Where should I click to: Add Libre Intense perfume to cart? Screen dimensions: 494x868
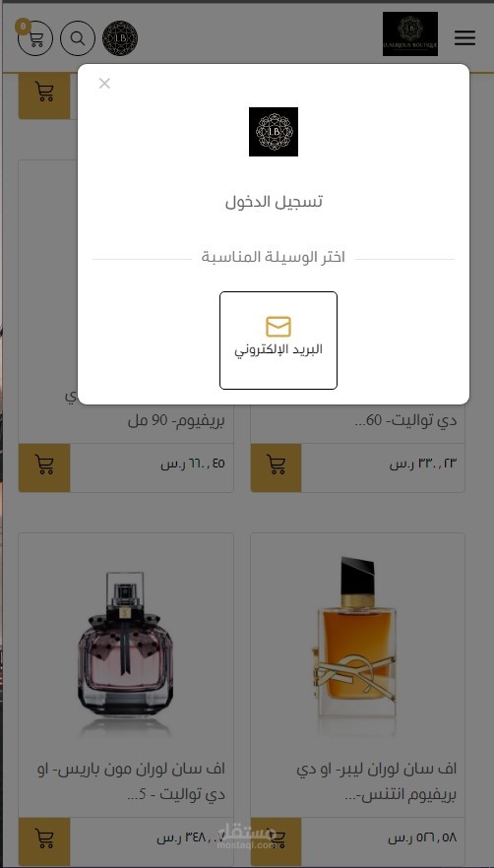click(x=276, y=841)
